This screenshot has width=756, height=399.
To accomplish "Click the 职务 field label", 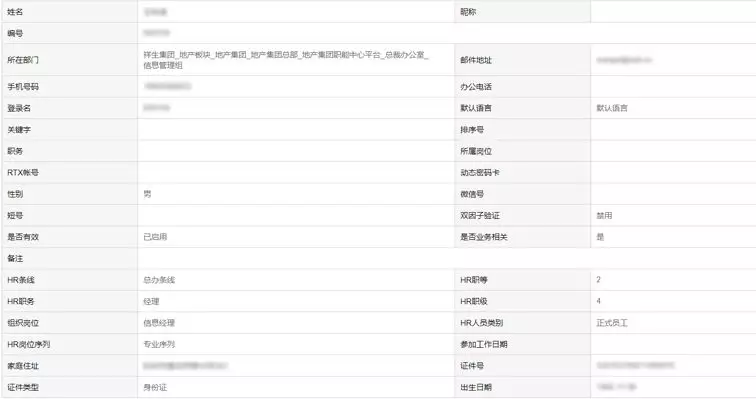I will (x=15, y=151).
